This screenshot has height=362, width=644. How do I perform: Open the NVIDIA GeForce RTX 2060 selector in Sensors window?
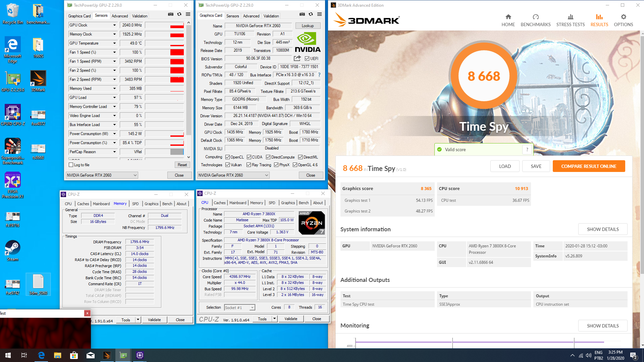pyautogui.click(x=102, y=175)
